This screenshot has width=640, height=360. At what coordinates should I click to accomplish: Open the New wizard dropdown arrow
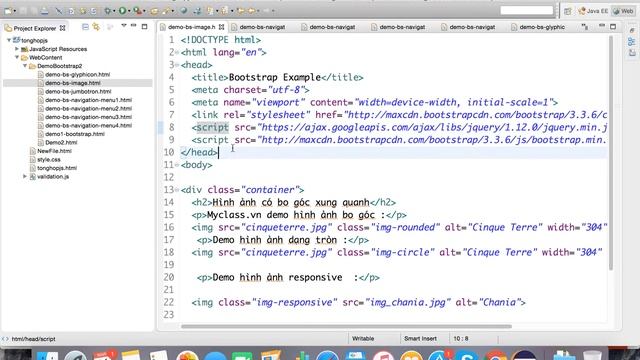[x=14, y=11]
